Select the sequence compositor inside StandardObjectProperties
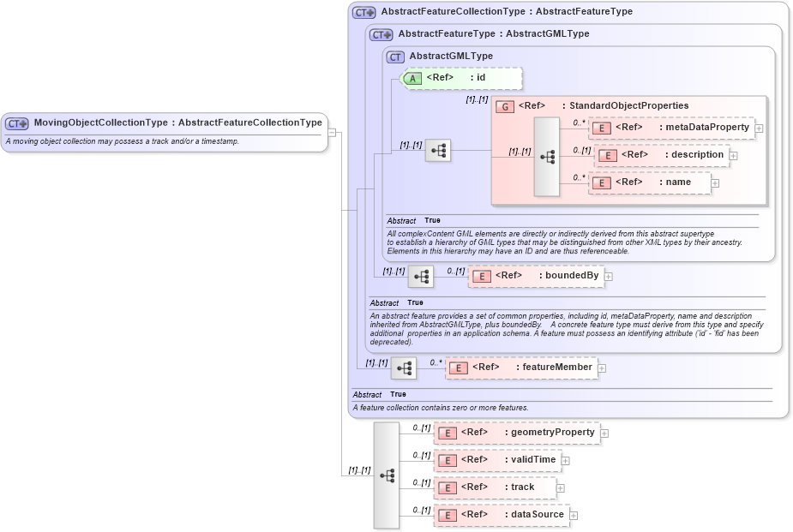Image resolution: width=793 pixels, height=532 pixels. tap(546, 156)
